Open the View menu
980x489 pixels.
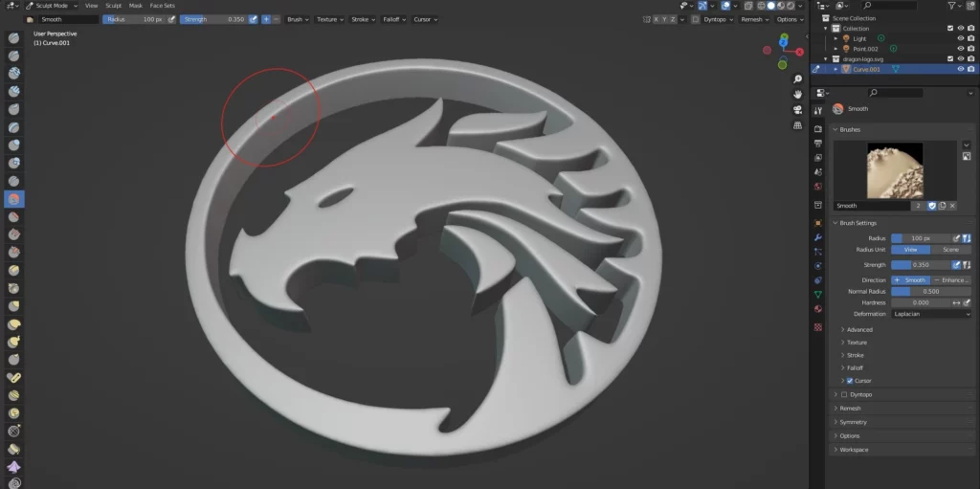click(x=91, y=6)
